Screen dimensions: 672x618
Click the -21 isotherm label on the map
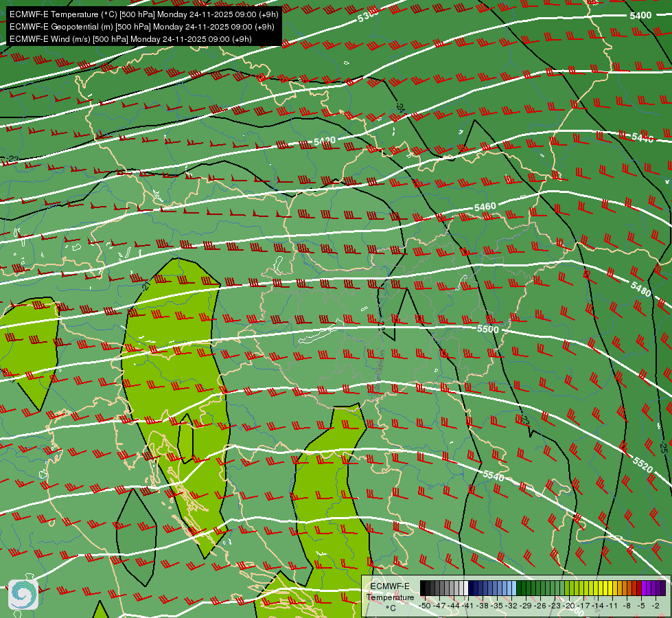[147, 285]
